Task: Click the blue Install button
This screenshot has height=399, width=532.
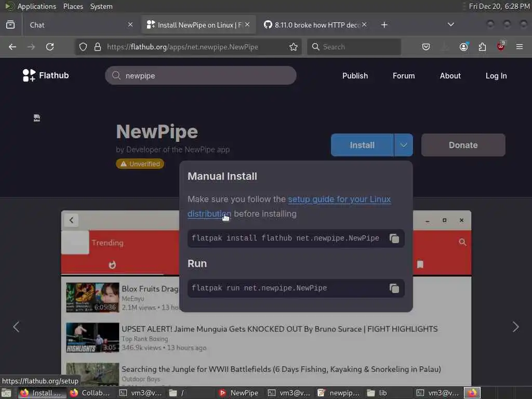Action: click(x=362, y=145)
